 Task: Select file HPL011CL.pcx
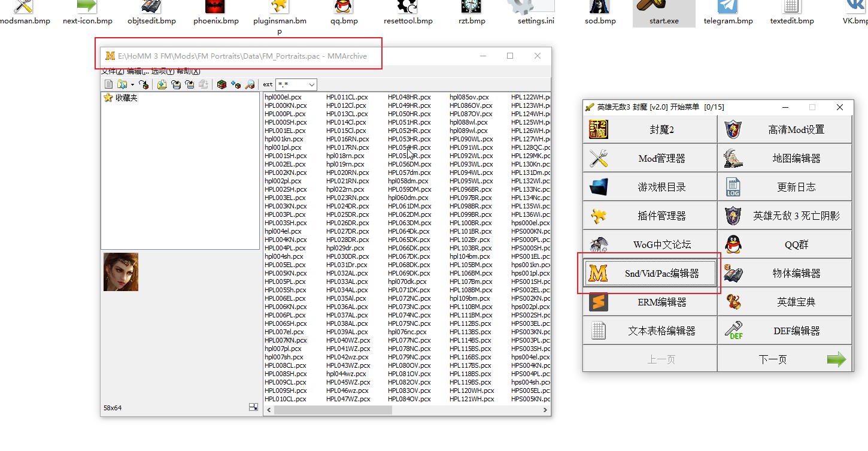click(347, 97)
